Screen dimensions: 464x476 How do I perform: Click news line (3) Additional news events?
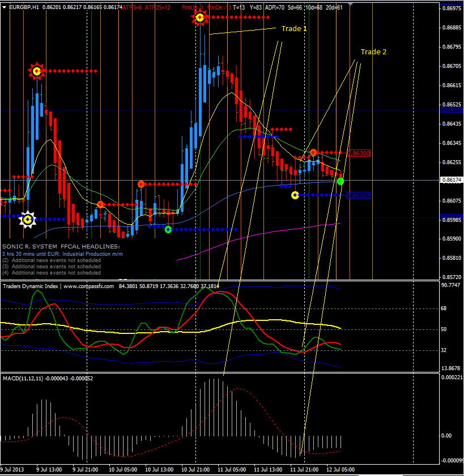point(52,267)
